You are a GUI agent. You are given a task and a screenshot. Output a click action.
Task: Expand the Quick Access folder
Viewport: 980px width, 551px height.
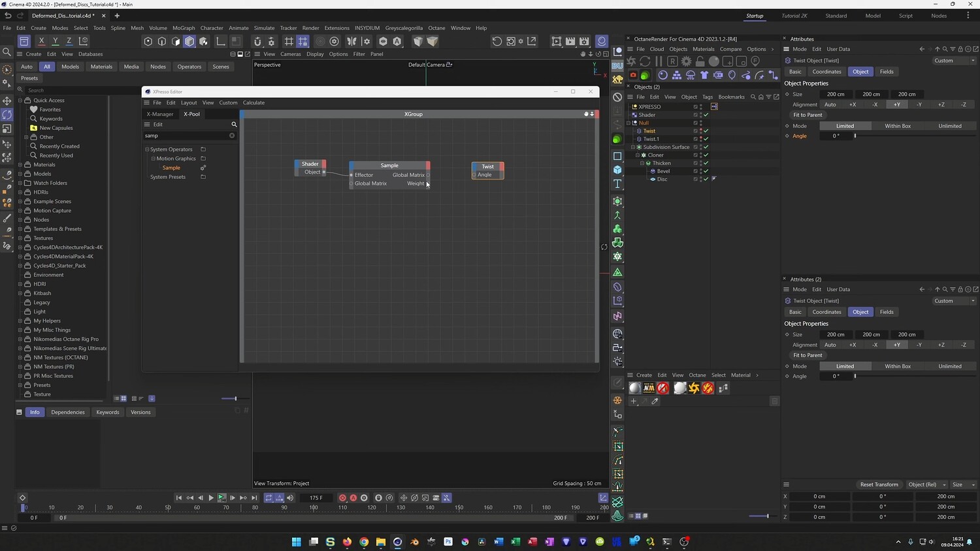[x=20, y=101]
